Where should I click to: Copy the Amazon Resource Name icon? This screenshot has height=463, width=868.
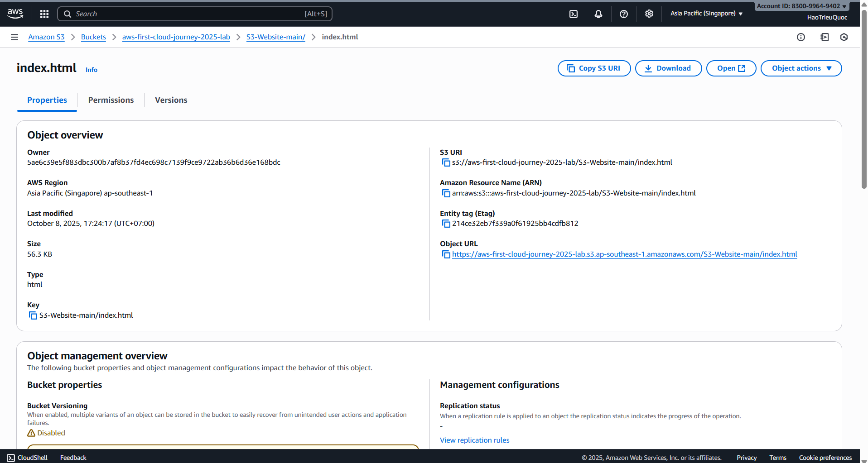coord(446,193)
